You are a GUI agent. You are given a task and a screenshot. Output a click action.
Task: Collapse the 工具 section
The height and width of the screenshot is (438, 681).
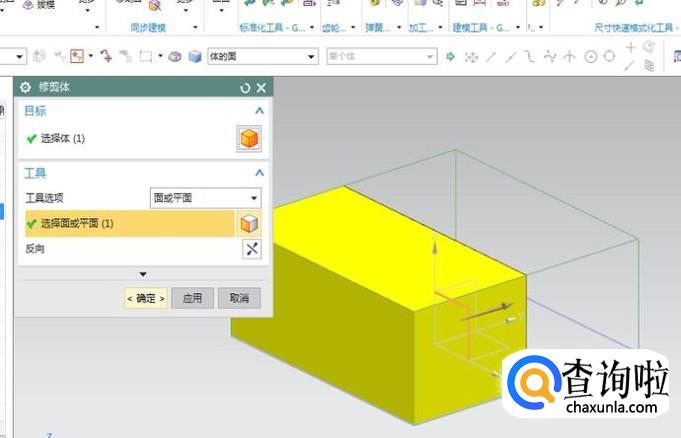[x=259, y=173]
